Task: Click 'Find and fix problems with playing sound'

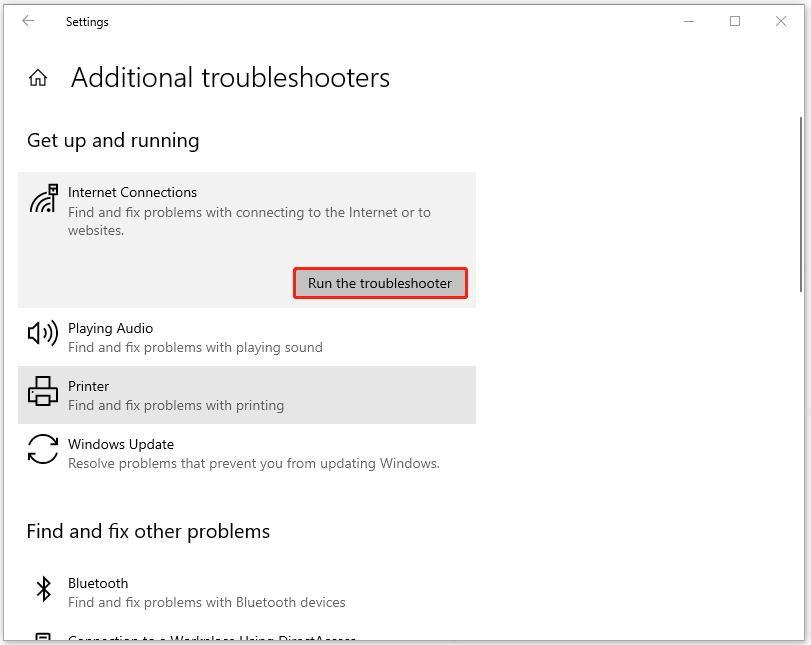Action: [196, 348]
